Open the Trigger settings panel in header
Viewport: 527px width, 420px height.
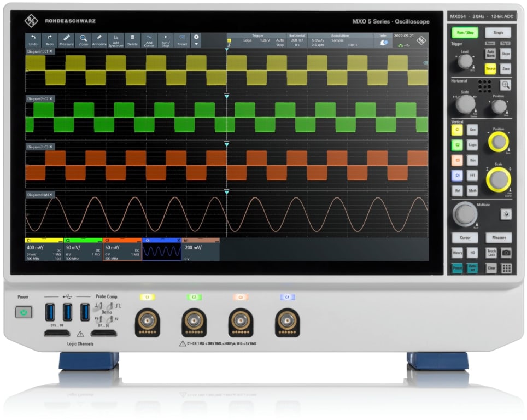pos(257,40)
